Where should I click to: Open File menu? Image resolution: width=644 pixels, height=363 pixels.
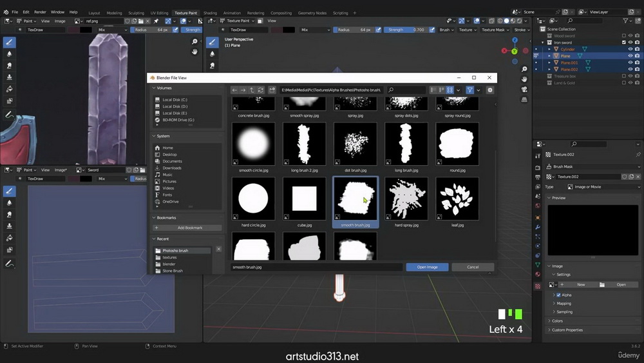(15, 12)
